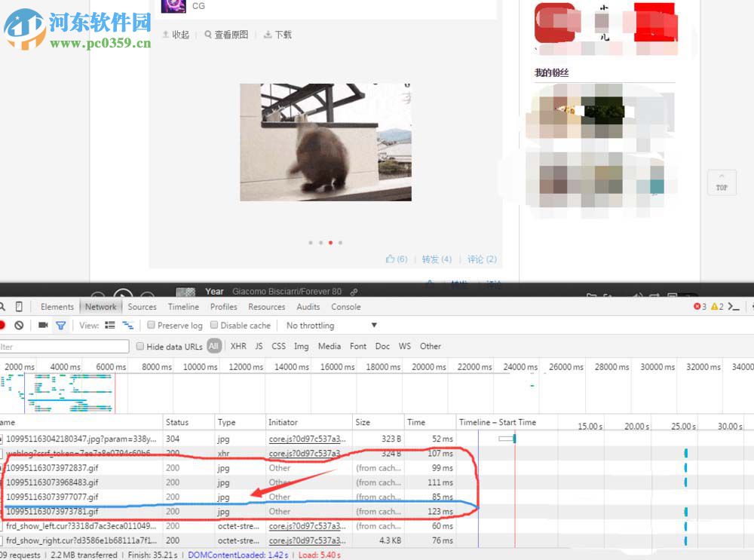
Task: Click the Toggle device toolbar icon
Action: (17, 307)
